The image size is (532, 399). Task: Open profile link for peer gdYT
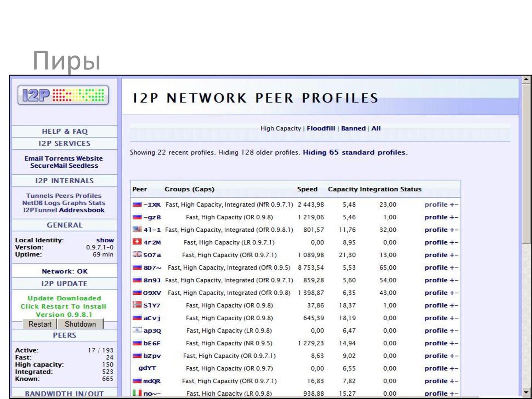coord(436,368)
